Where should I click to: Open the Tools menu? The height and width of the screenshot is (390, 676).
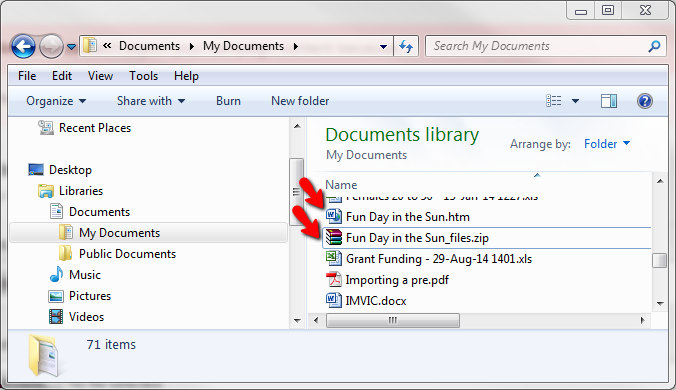(x=144, y=76)
